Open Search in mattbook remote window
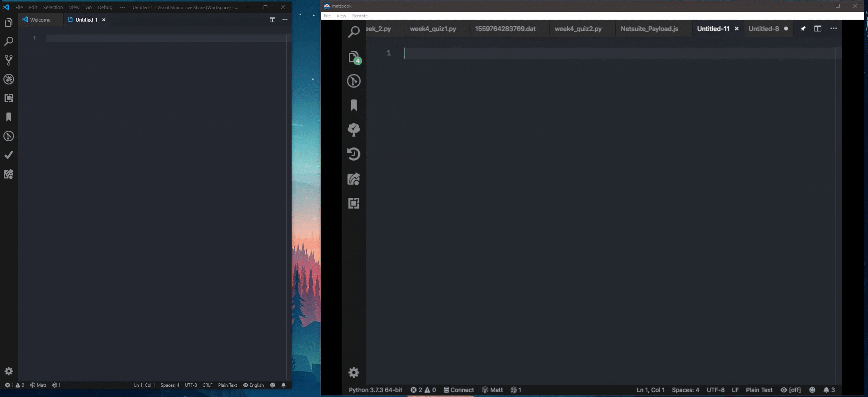 coord(354,32)
